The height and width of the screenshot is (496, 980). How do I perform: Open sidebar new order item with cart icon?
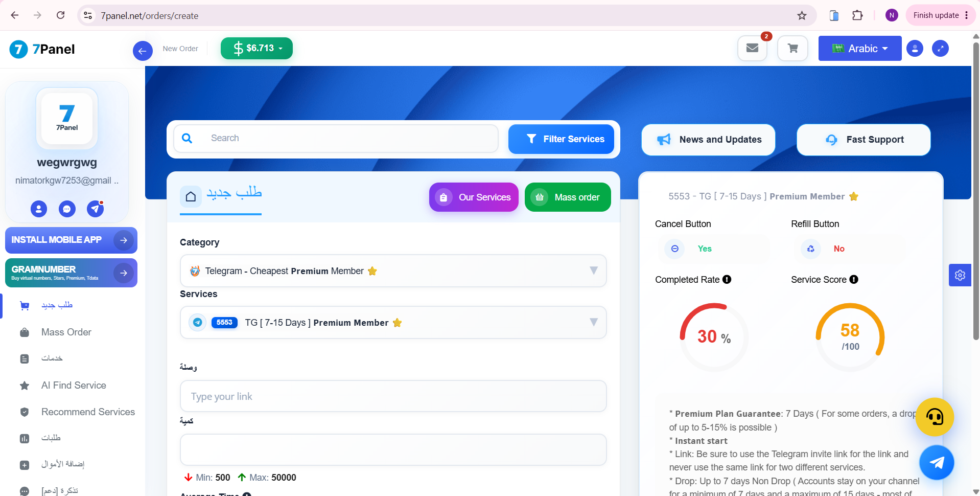(57, 305)
